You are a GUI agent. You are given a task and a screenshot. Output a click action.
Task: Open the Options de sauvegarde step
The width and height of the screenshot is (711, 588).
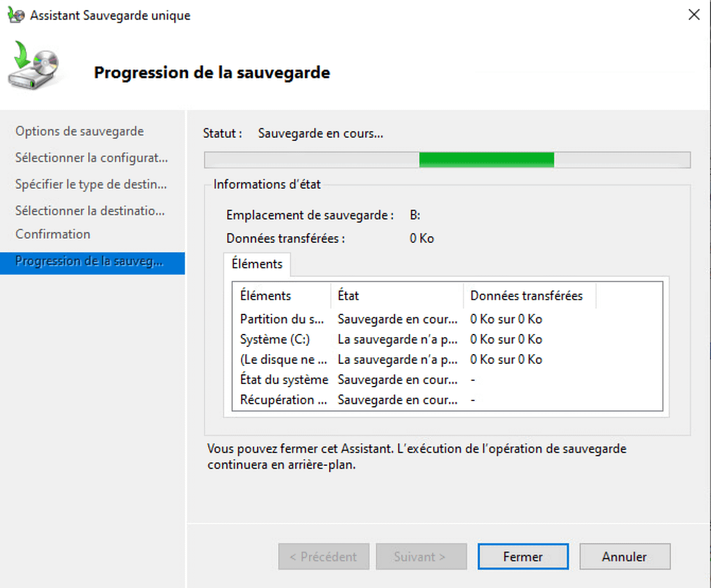tap(79, 131)
